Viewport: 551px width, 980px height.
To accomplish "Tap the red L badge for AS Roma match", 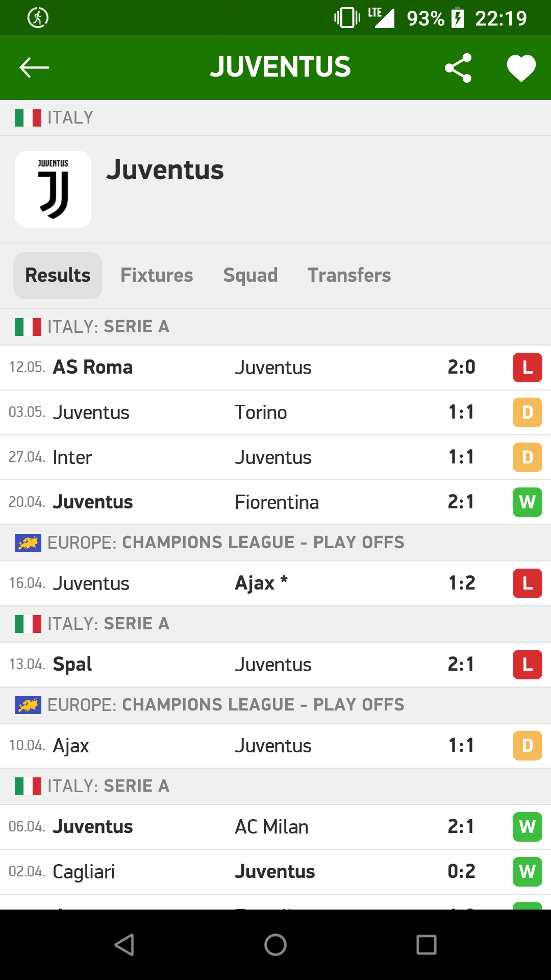I will (527, 367).
